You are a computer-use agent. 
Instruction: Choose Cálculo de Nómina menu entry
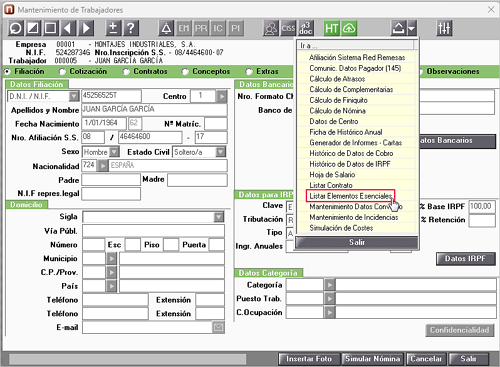coord(357,111)
